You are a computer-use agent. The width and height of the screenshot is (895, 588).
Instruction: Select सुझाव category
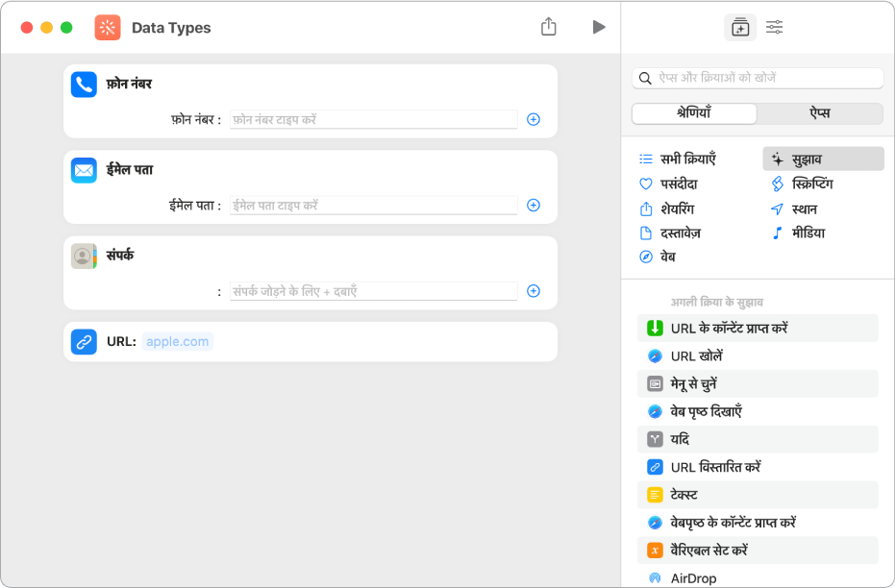coord(823,159)
